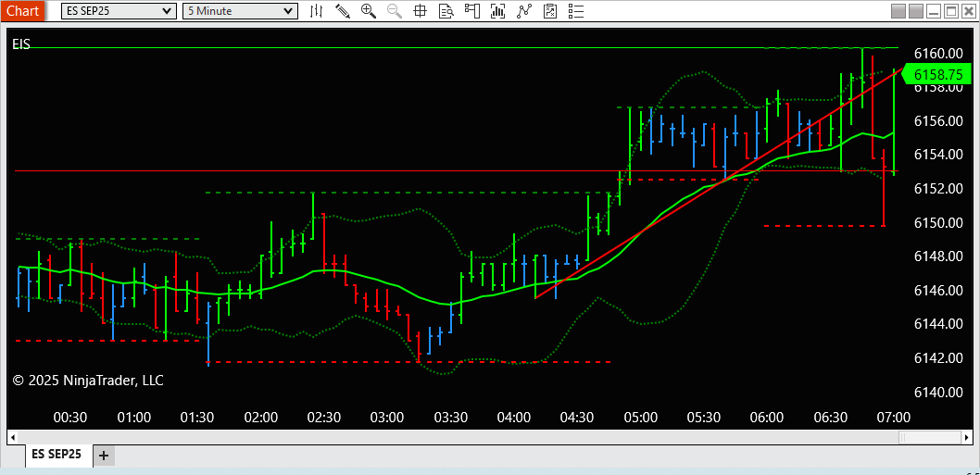Click the green 6158.75 current price marker

click(938, 74)
